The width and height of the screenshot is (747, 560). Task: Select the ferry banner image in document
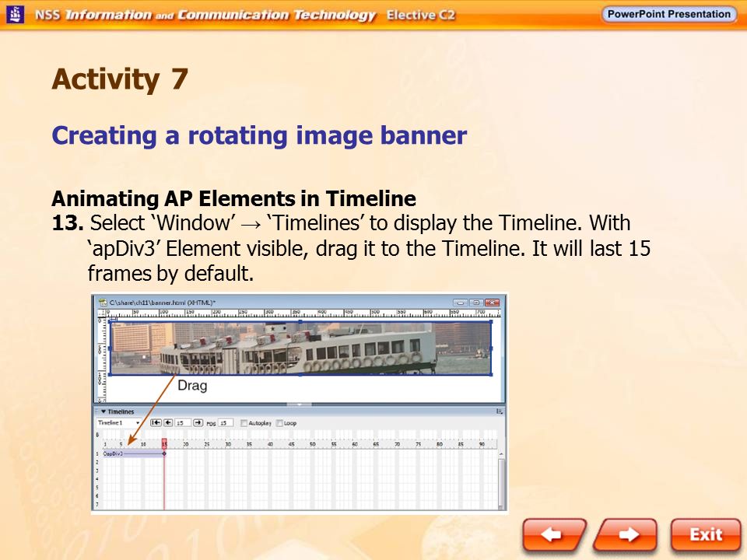tap(300, 348)
